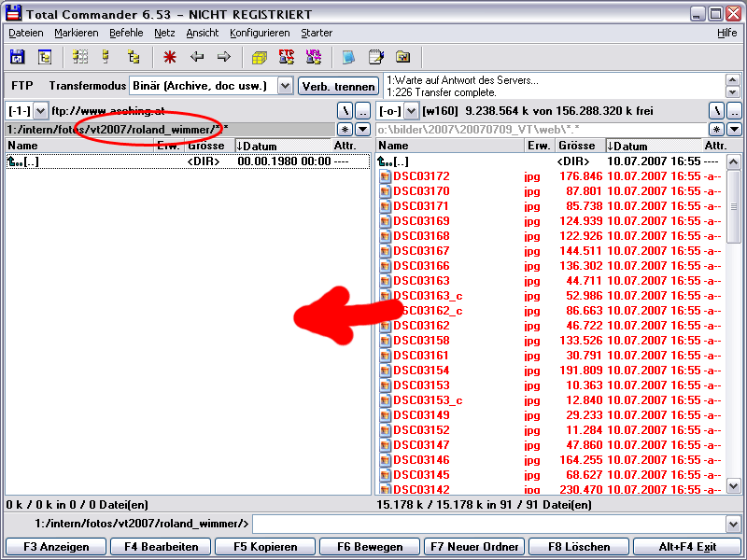Open the notepad toolbar icon
The height and width of the screenshot is (560, 747).
coord(376,57)
